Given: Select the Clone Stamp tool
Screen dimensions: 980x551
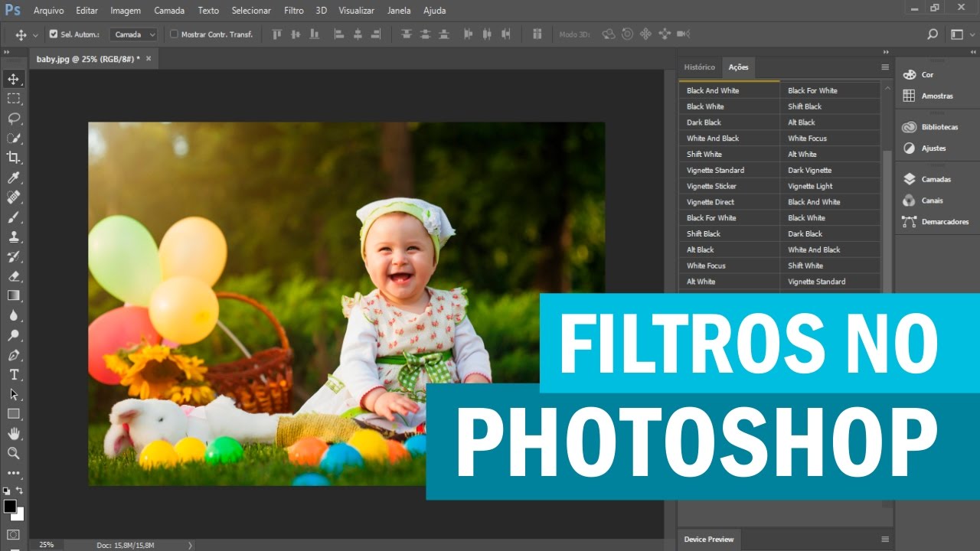Looking at the screenshot, I should coord(14,236).
